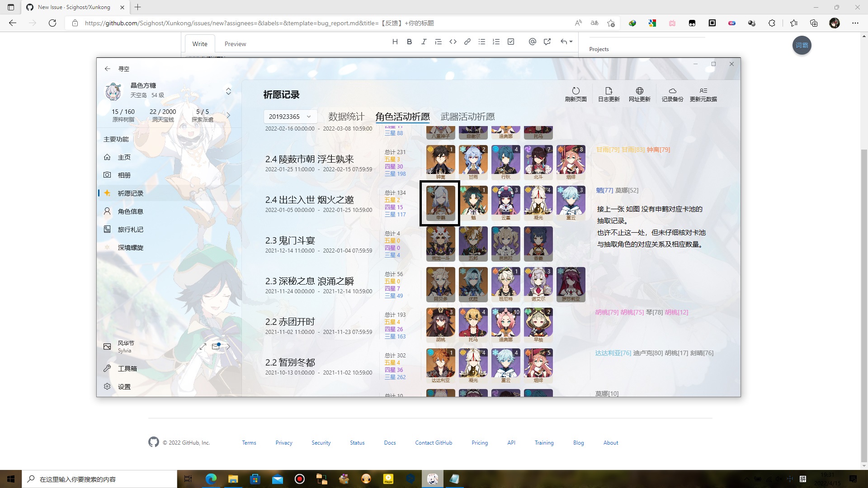
Task: Open 工具箱 in sidebar
Action: pyautogui.click(x=168, y=369)
